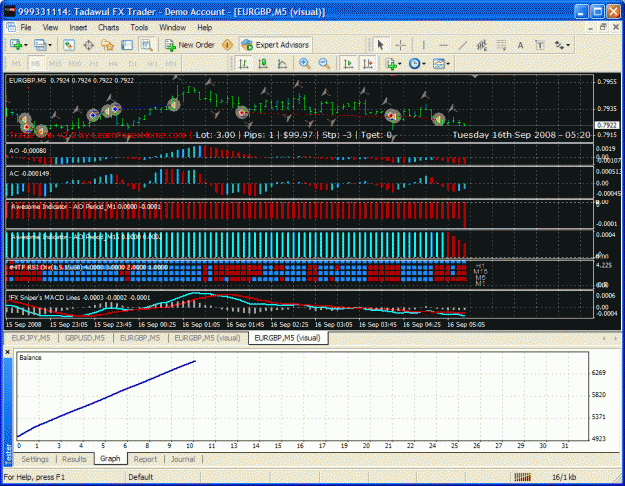Viewport: 625px width, 486px height.
Task: Zoom in on the chart
Action: point(305,63)
